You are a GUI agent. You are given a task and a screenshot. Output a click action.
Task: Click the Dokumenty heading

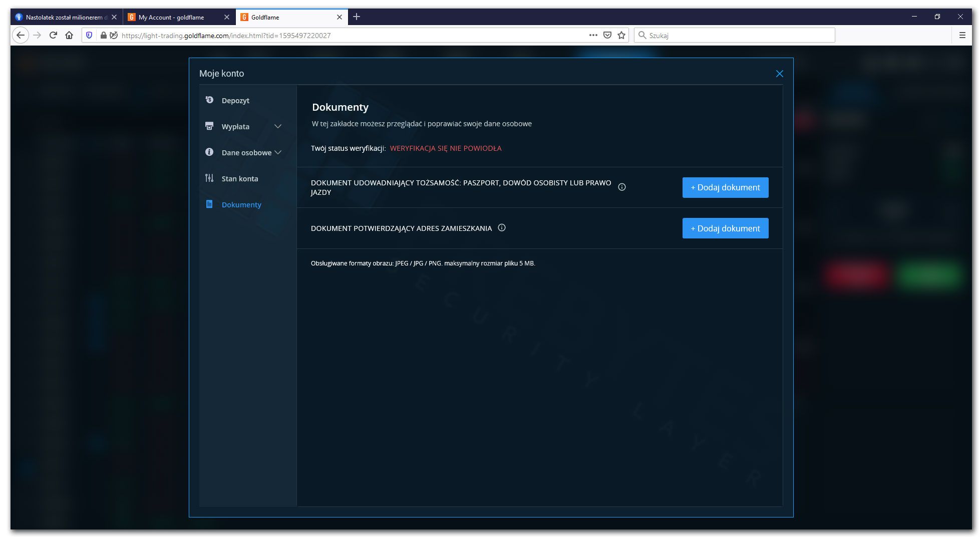coord(340,107)
